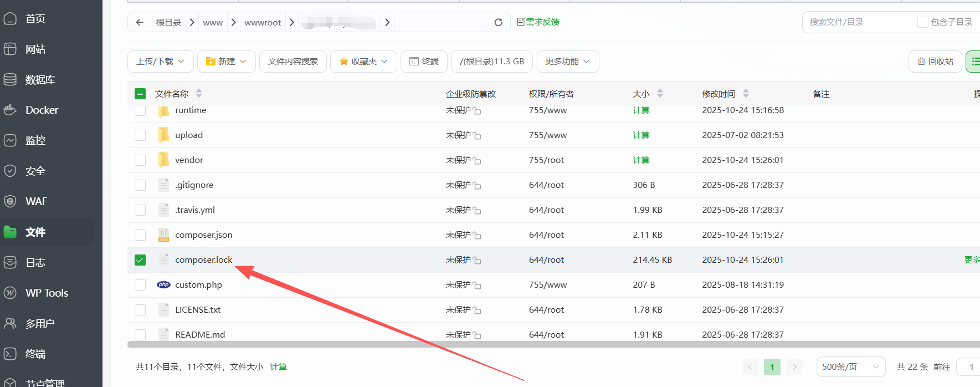
Task: Click the composer.json file icon
Action: pyautogui.click(x=163, y=235)
